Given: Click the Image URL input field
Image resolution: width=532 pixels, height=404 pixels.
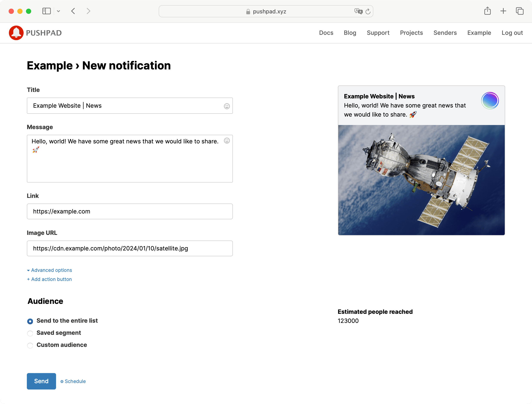Looking at the screenshot, I should pos(130,248).
